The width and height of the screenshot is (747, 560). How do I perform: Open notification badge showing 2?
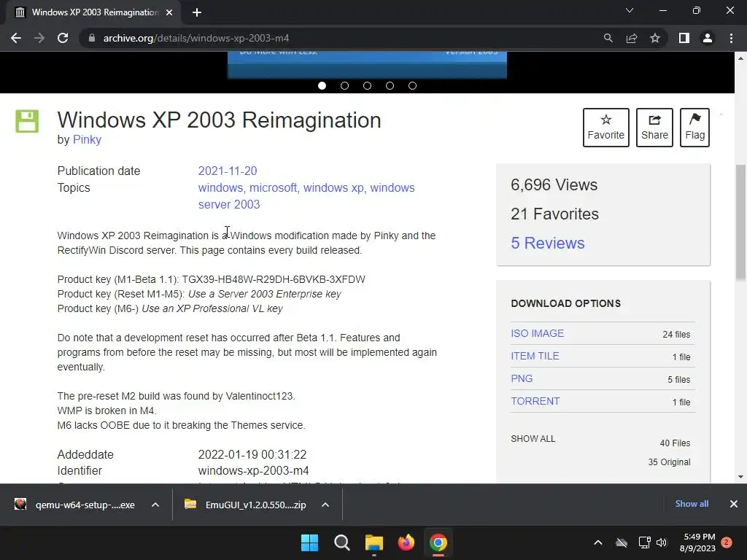click(x=727, y=542)
